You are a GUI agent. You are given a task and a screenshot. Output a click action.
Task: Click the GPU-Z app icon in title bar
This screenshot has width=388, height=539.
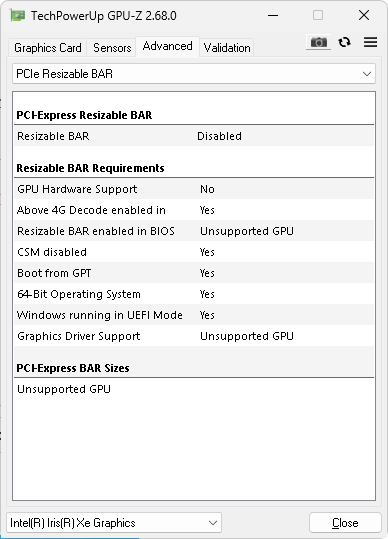pos(18,16)
